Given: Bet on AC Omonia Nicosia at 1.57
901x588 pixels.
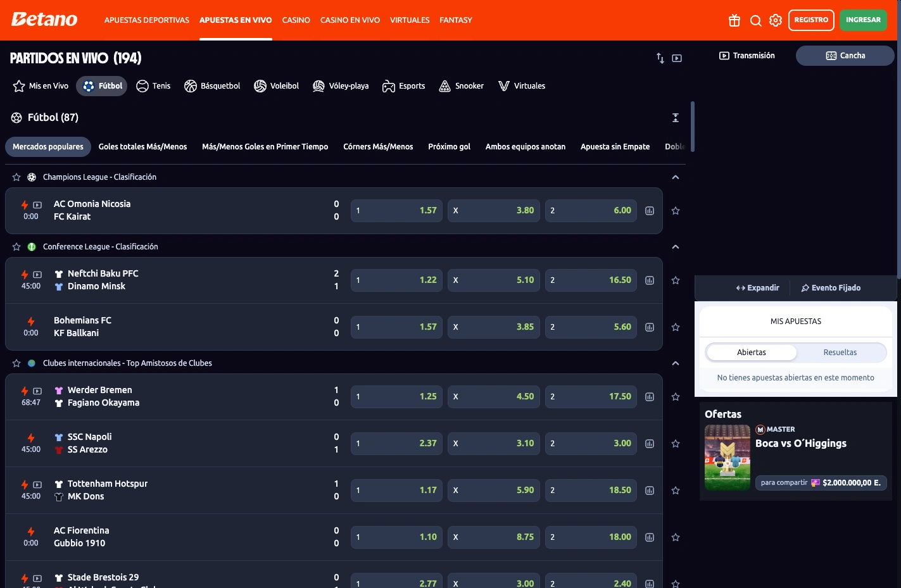Looking at the screenshot, I should (x=396, y=211).
